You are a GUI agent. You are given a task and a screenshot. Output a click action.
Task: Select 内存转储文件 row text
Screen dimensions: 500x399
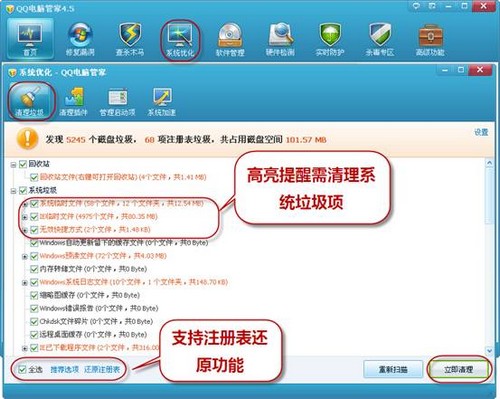click(x=93, y=269)
